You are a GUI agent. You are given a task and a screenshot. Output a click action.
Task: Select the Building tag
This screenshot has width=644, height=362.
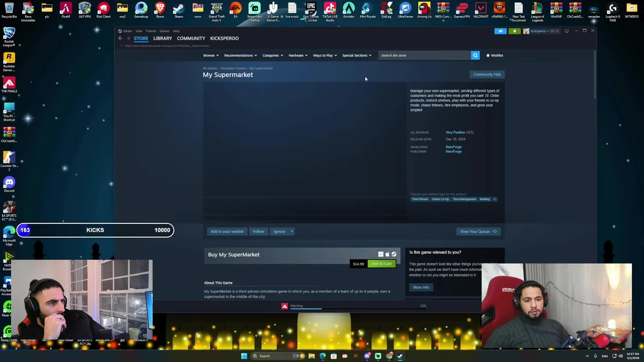click(485, 199)
